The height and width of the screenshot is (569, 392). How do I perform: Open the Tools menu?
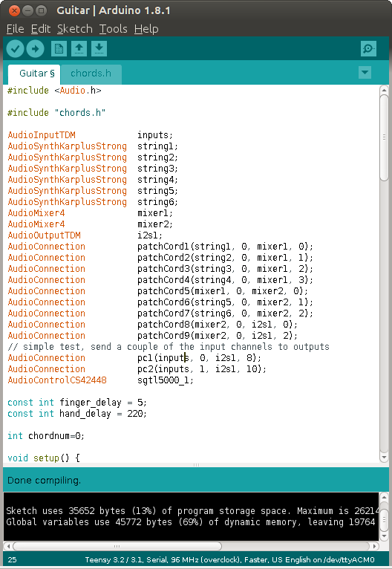(x=113, y=29)
